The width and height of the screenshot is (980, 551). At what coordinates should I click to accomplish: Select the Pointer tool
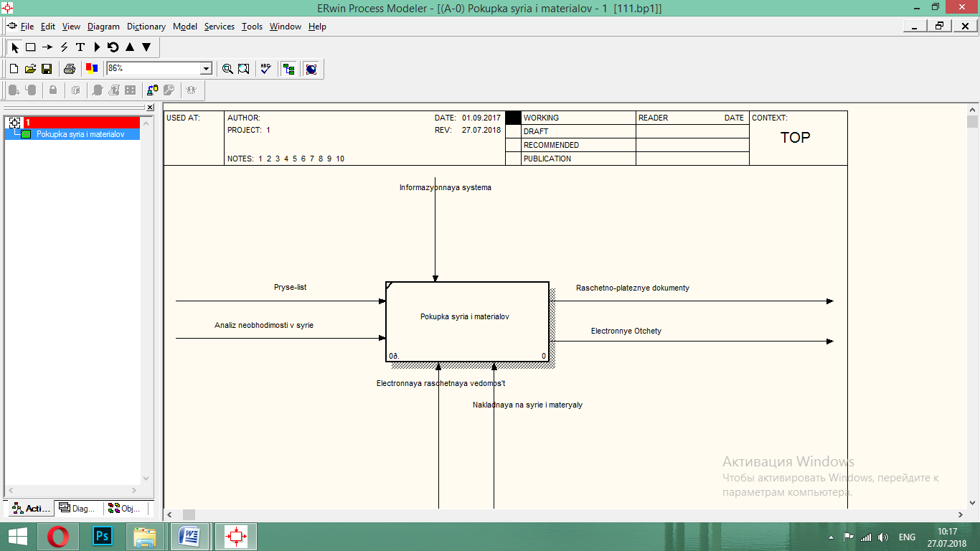pos(15,47)
